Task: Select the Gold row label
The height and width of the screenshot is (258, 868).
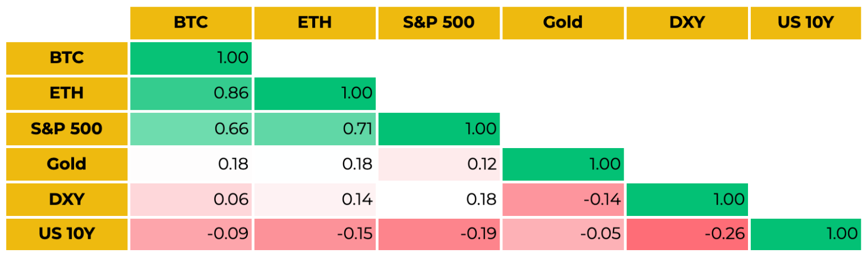Action: [x=67, y=164]
